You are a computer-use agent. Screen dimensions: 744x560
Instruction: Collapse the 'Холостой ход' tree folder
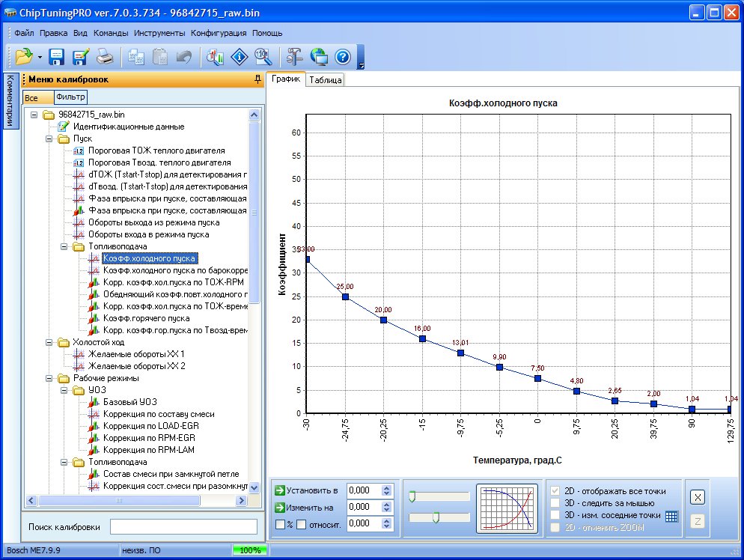coord(49,342)
